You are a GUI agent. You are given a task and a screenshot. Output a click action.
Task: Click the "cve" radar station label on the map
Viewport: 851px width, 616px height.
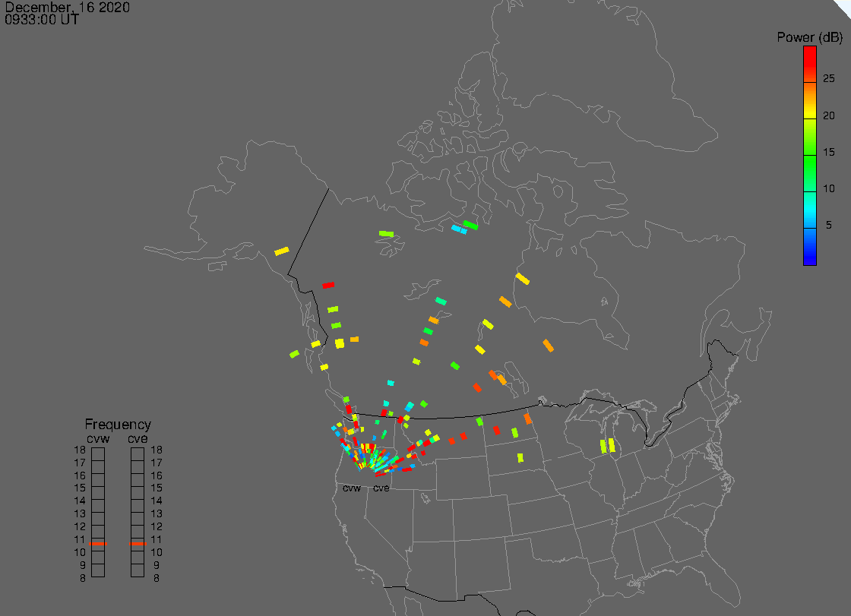click(381, 488)
